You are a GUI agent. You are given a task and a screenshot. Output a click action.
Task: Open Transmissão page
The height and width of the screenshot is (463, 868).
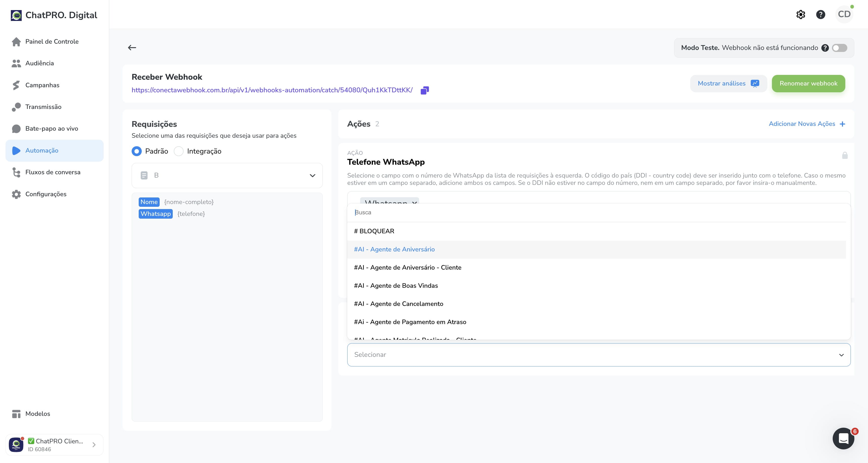(54, 107)
